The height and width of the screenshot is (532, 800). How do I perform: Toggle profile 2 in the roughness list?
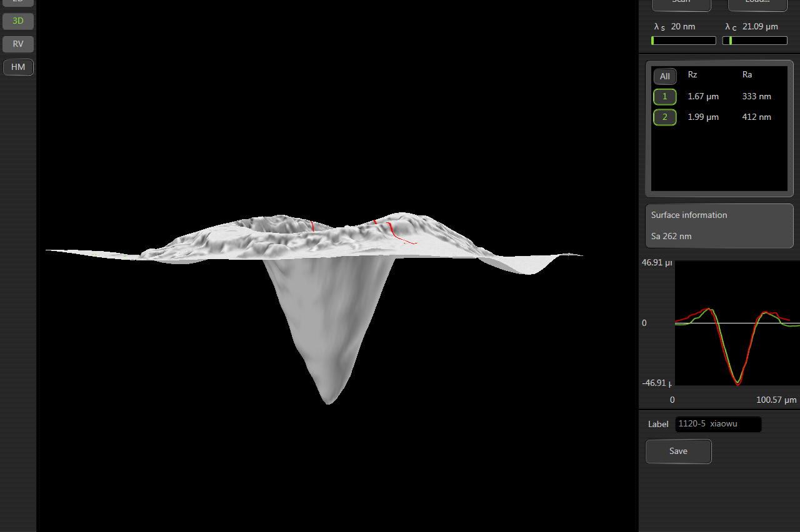pyautogui.click(x=664, y=117)
